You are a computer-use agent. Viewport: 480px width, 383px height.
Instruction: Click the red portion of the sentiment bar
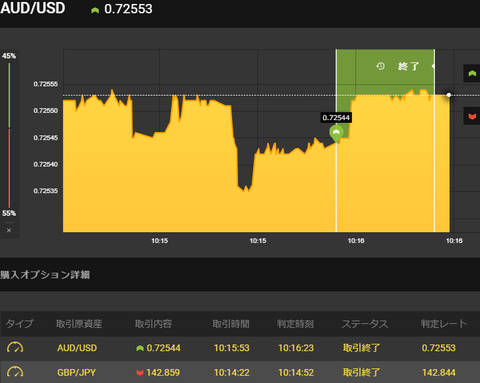(x=9, y=168)
